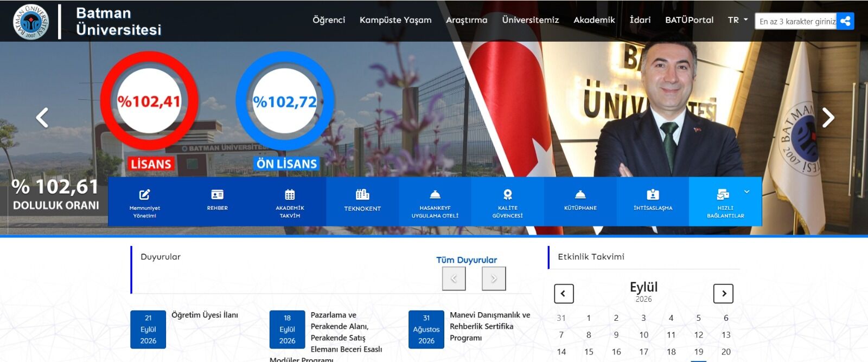868x362 pixels.
Task: Open the Akademik Takvim calendar icon
Action: [x=290, y=195]
